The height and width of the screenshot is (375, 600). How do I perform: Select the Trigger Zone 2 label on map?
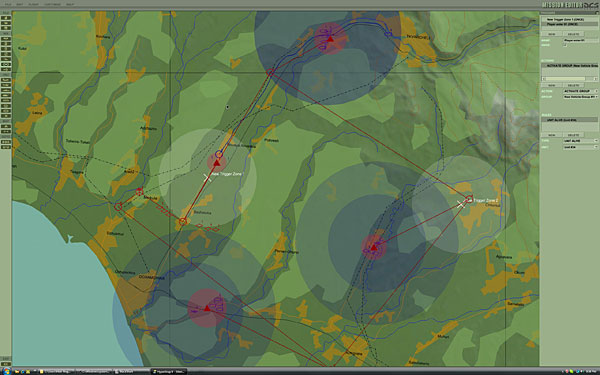coord(486,200)
